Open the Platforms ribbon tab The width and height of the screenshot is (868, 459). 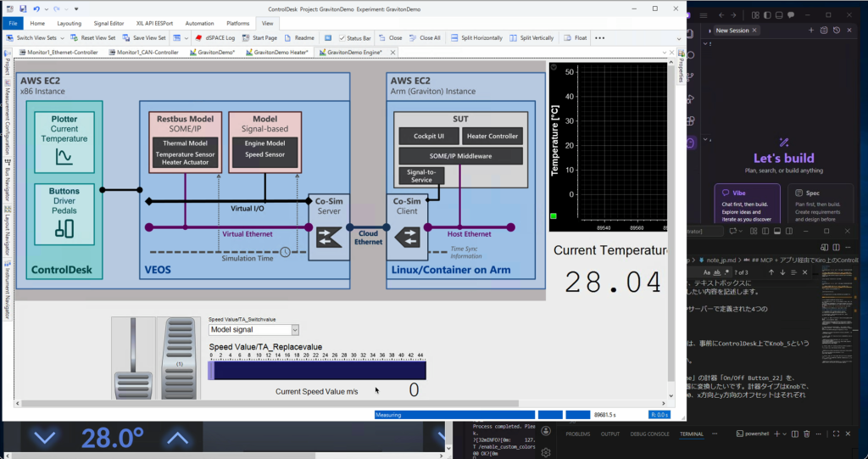238,23
